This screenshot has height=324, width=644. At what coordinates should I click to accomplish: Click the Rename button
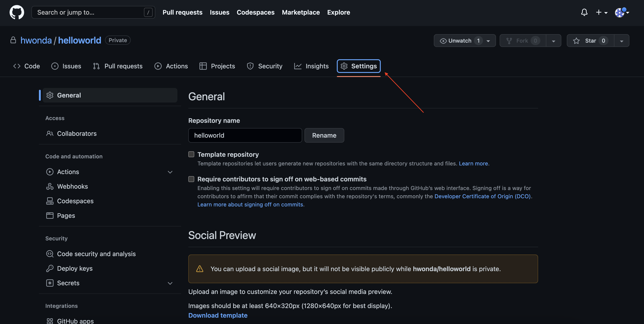click(x=324, y=135)
